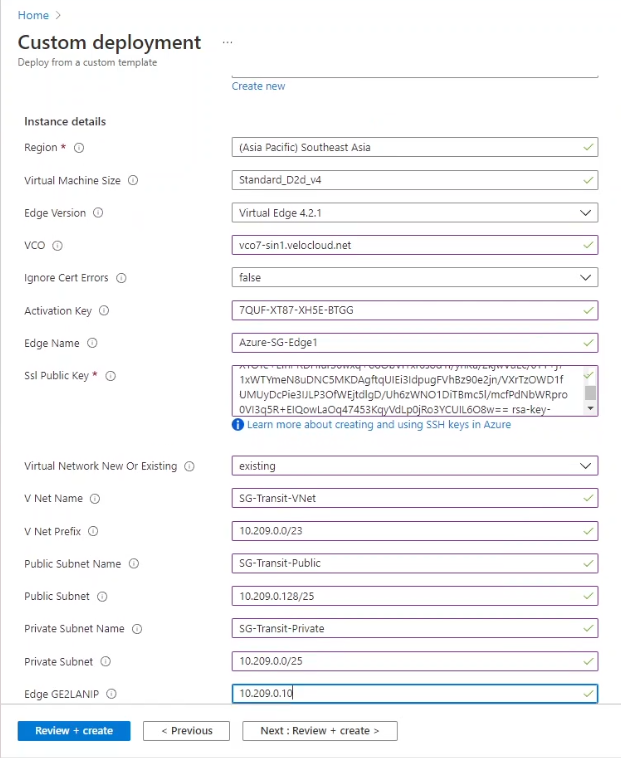The image size is (621, 758).
Task: Click the Private Subnet Name field
Action: point(415,628)
